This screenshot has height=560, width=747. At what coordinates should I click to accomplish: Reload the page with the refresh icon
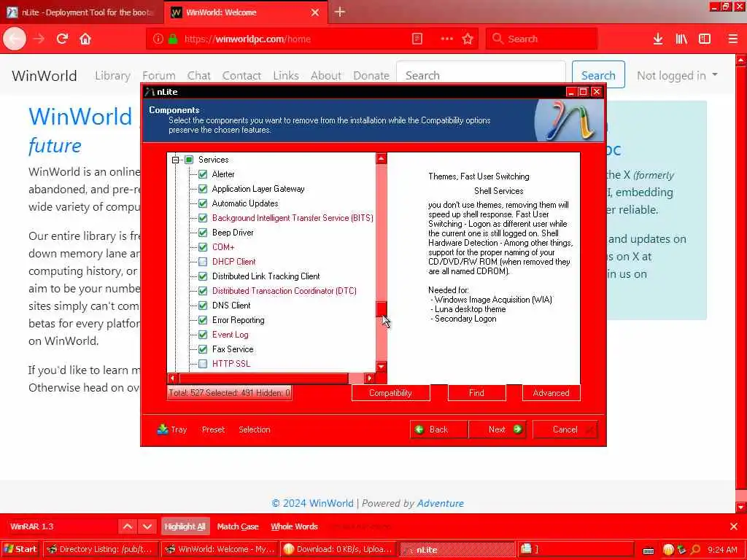coord(62,39)
